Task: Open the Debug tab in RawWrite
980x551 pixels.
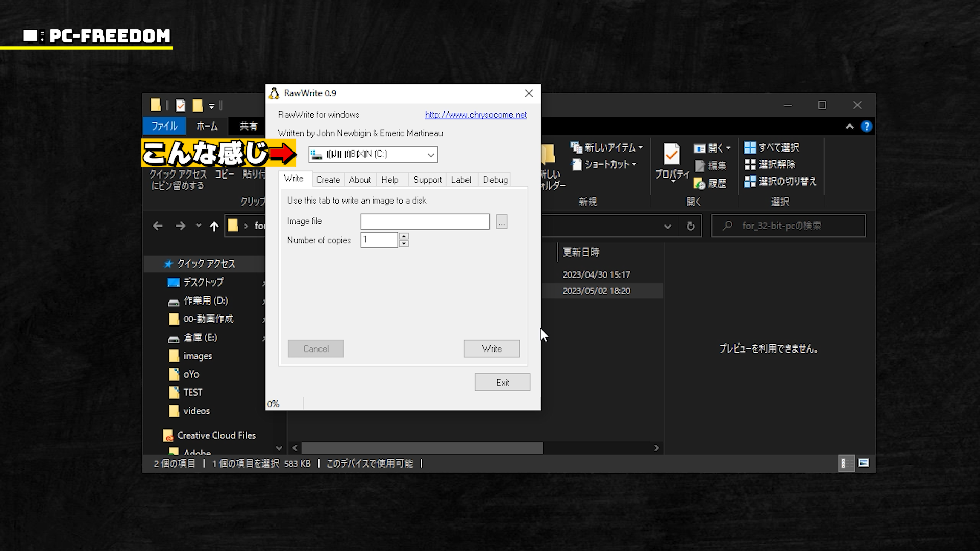Action: pos(495,180)
